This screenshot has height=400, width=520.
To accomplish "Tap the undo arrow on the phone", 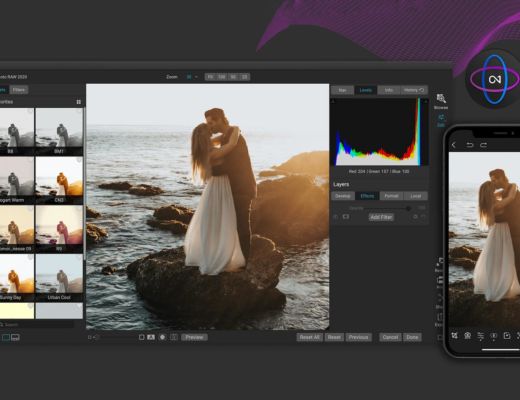I will (470, 145).
